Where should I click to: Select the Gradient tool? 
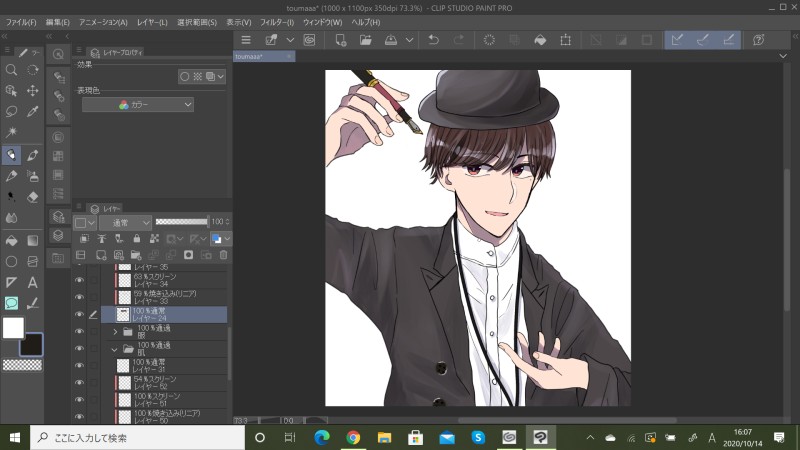33,240
